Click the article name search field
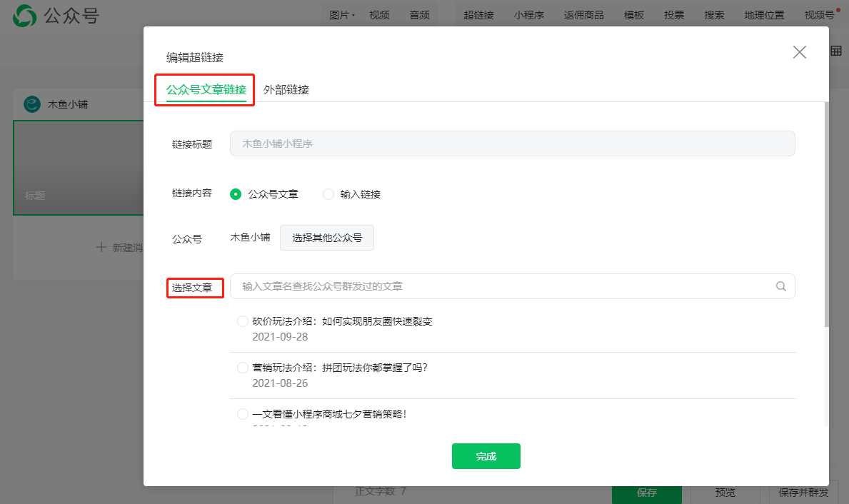 [503, 286]
